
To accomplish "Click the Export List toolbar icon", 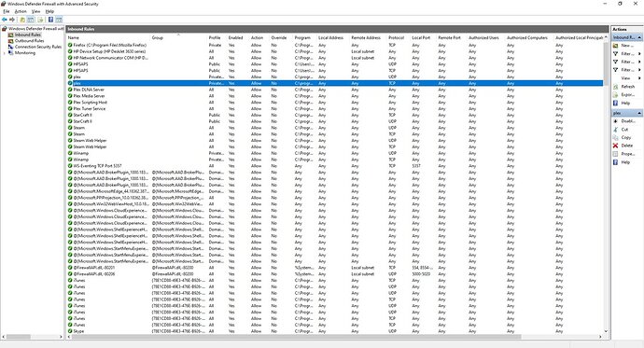I will (41, 20).
